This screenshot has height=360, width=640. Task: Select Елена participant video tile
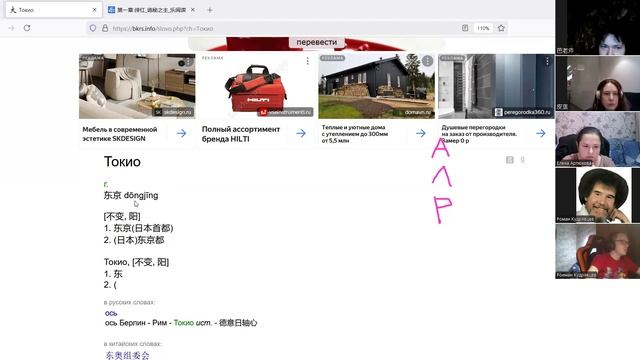598,139
